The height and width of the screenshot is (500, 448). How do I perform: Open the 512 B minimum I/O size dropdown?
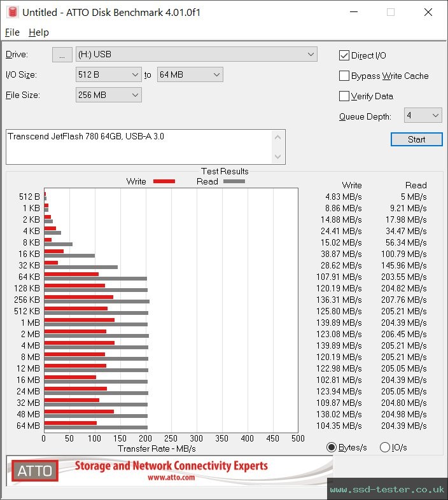point(108,74)
